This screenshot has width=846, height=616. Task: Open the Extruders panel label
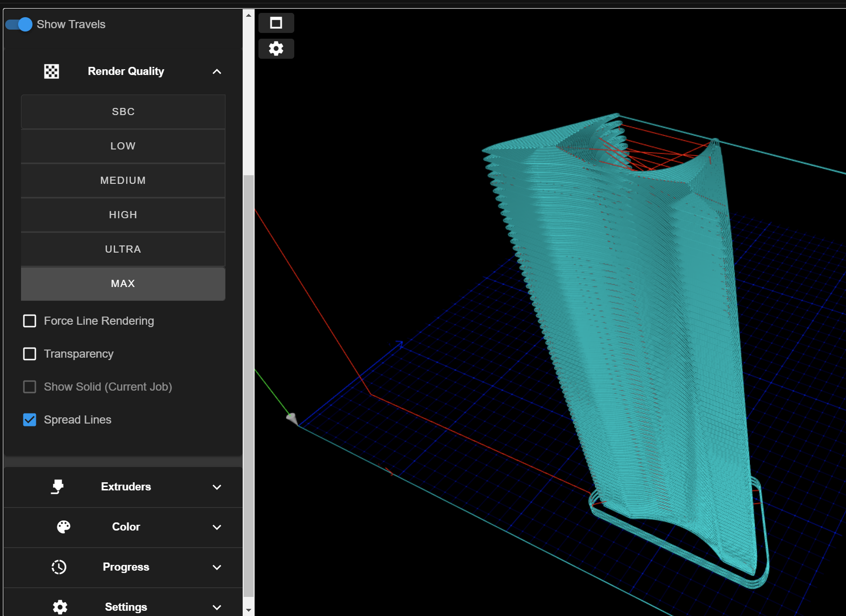[x=126, y=487]
